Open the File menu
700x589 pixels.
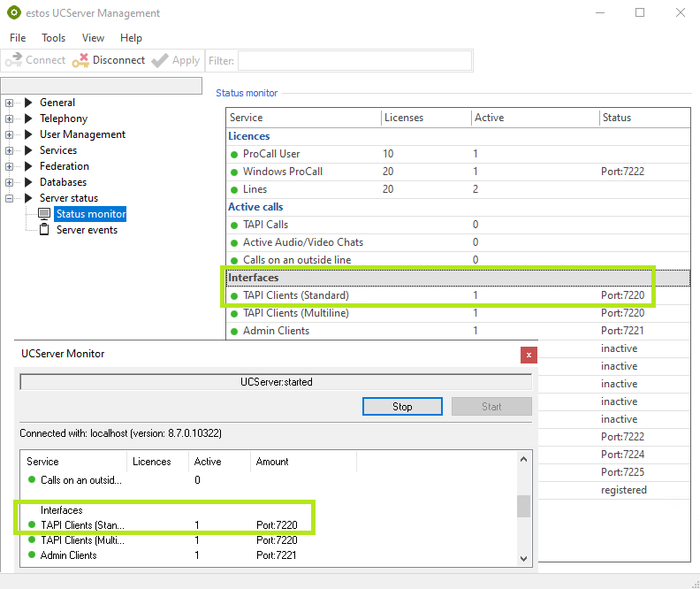[18, 38]
